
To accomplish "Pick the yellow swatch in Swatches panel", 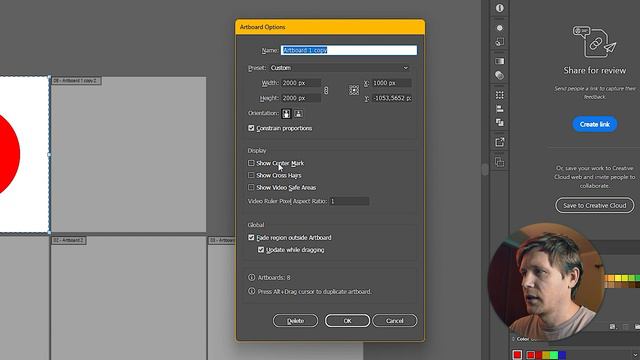I will (x=618, y=278).
